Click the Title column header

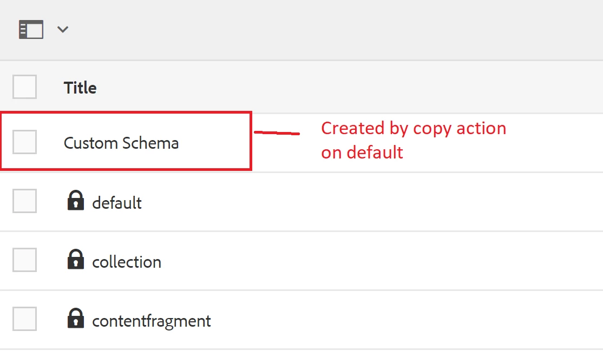pyautogui.click(x=80, y=88)
